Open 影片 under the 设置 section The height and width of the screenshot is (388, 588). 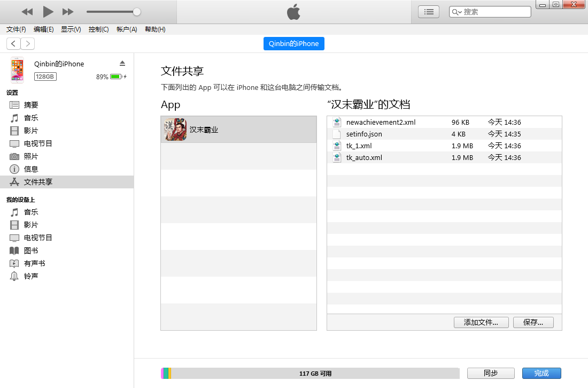[x=67, y=131]
